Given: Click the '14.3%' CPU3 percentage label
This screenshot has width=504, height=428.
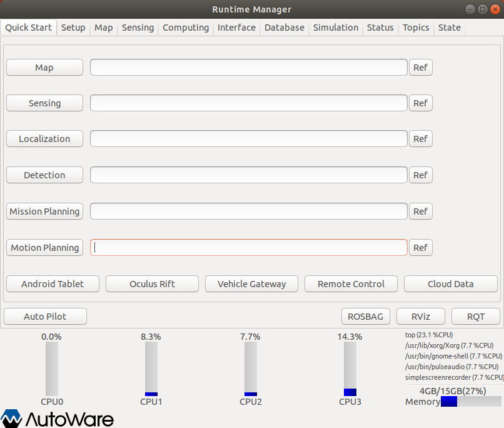Looking at the screenshot, I should 350,337.
